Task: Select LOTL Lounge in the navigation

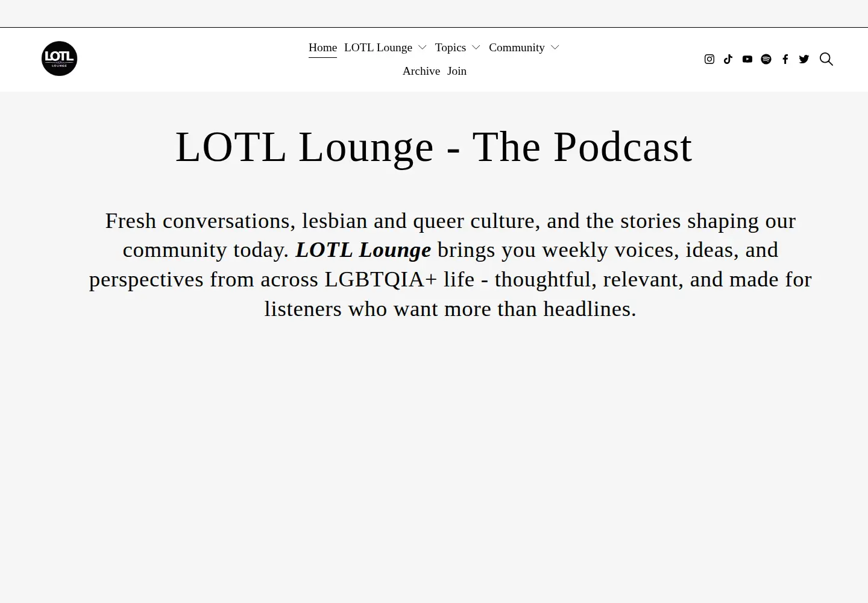Action: click(x=378, y=48)
